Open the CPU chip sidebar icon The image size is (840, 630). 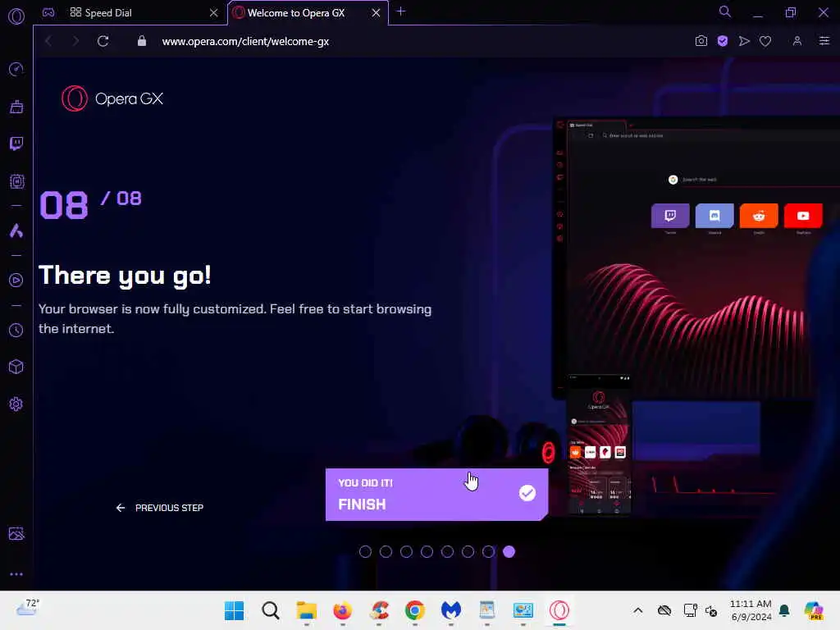tap(16, 181)
